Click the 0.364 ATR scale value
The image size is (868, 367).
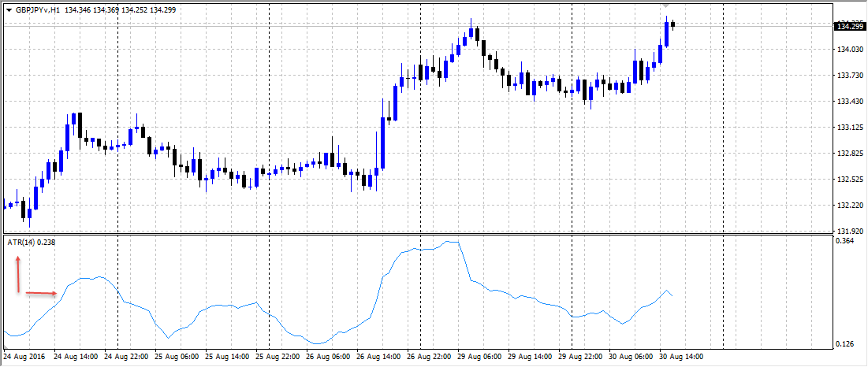pos(845,241)
